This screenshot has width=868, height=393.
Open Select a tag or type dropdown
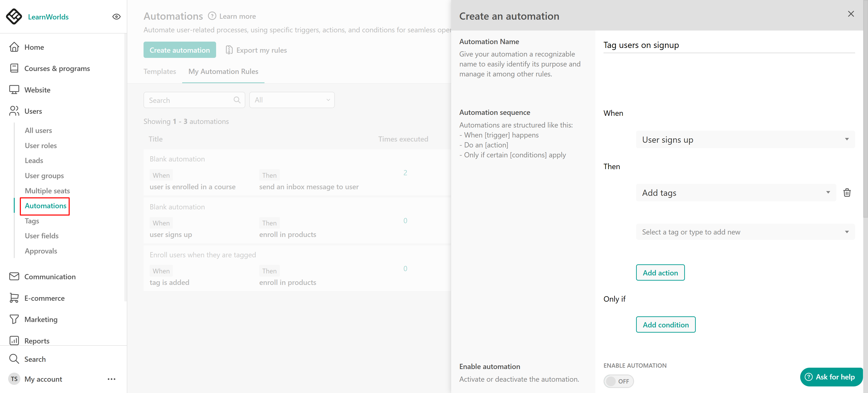(x=745, y=232)
